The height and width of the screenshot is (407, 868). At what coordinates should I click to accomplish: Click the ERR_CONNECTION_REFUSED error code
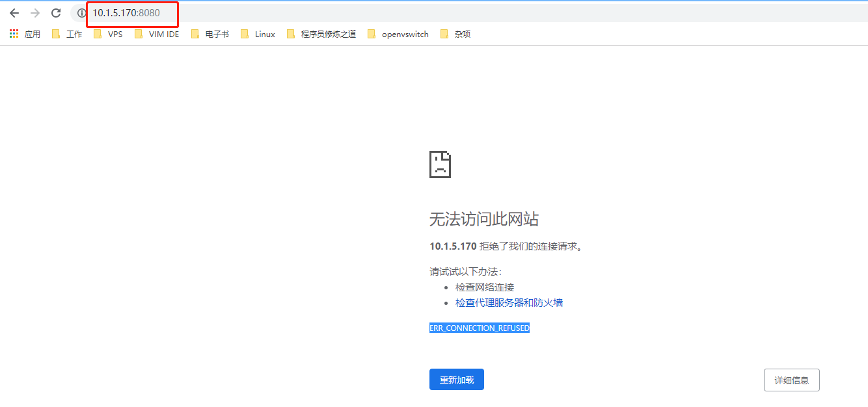pyautogui.click(x=480, y=328)
